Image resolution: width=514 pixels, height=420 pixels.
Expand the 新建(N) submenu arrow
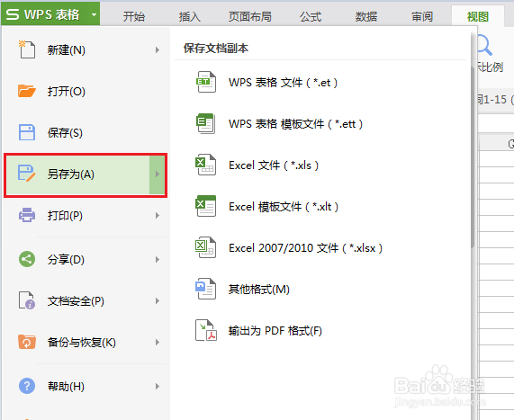tap(158, 49)
